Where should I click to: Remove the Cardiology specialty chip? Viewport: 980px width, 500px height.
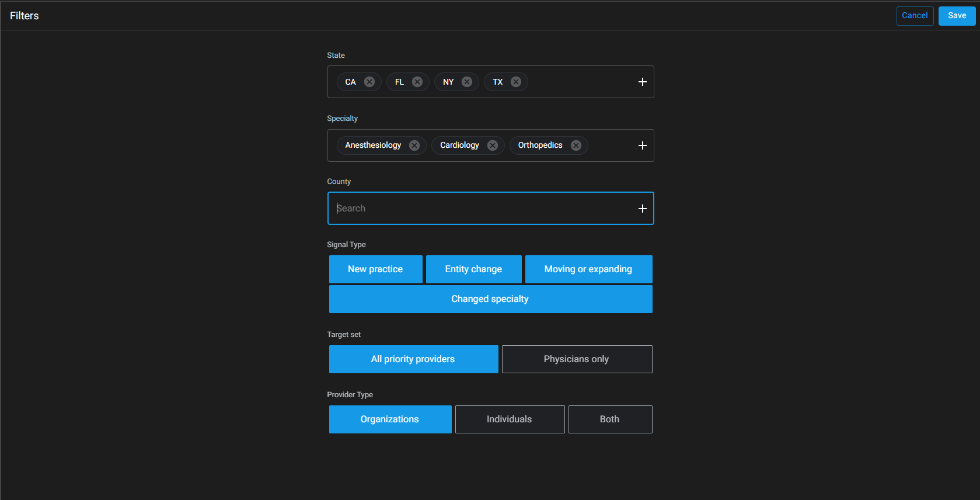[x=493, y=145]
